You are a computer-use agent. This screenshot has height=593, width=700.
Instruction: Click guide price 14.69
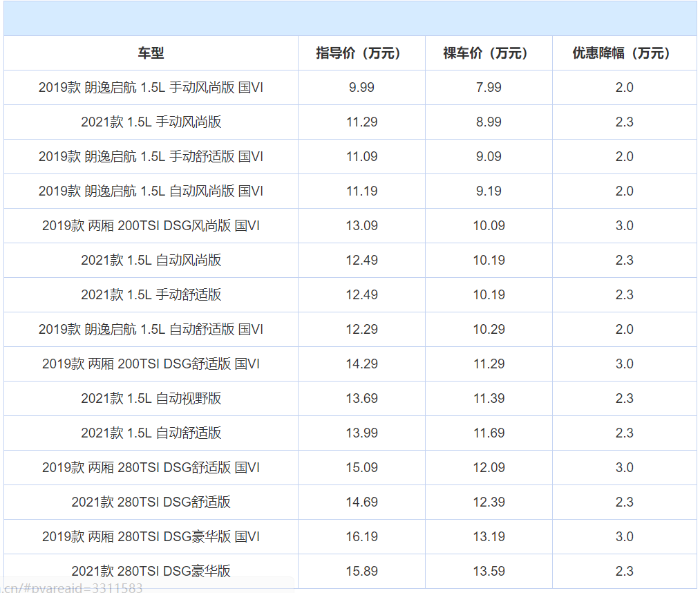coord(361,502)
